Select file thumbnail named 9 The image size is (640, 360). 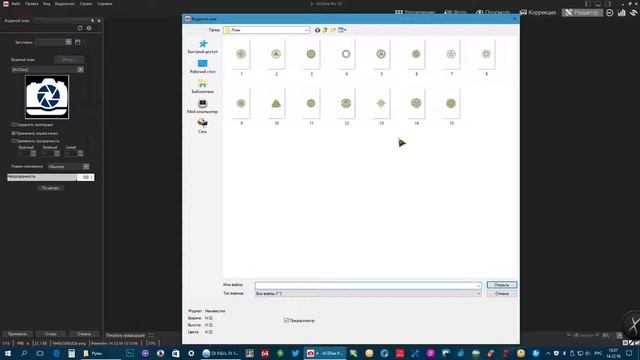(241, 107)
